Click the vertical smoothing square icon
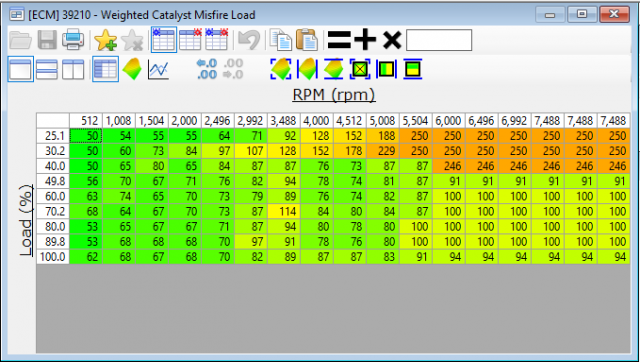The width and height of the screenshot is (640, 362). coord(412,69)
